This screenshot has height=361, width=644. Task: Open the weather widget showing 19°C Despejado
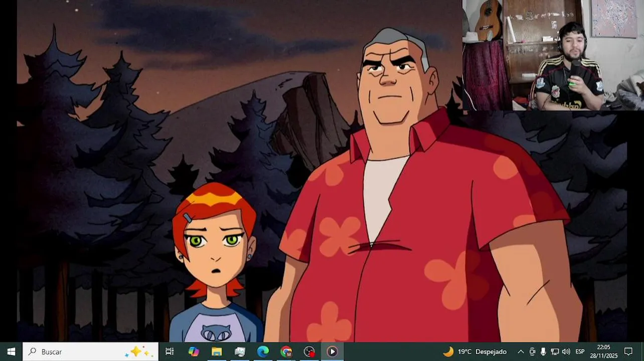click(474, 351)
